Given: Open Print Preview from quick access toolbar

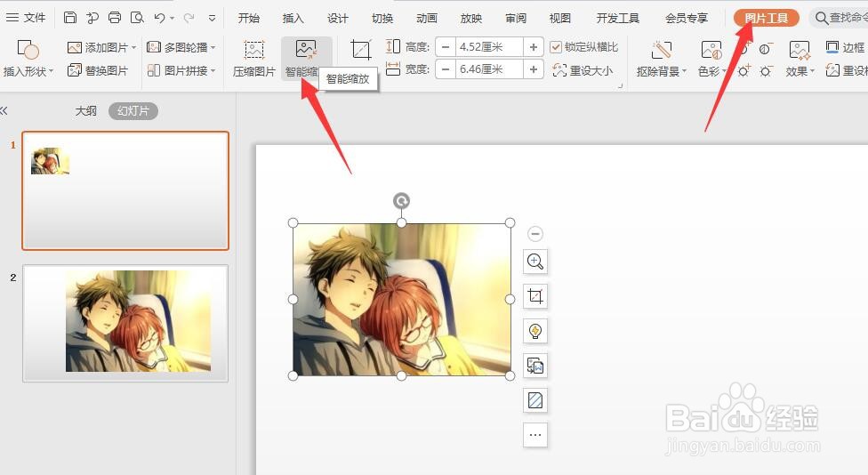Looking at the screenshot, I should [137, 17].
